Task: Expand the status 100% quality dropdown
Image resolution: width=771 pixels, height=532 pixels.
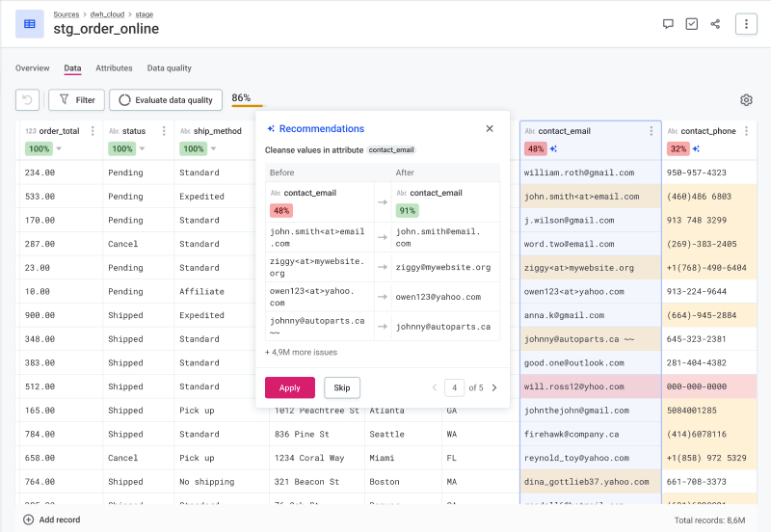Action: click(142, 149)
